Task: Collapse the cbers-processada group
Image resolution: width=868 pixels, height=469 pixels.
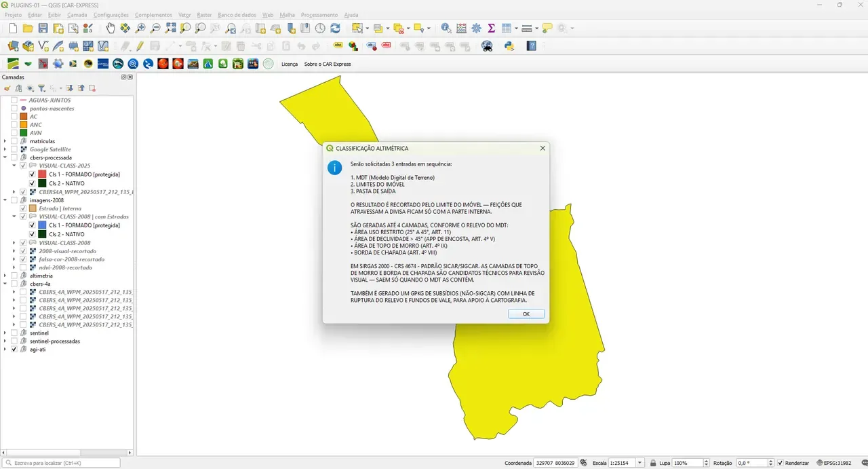Action: click(5, 157)
